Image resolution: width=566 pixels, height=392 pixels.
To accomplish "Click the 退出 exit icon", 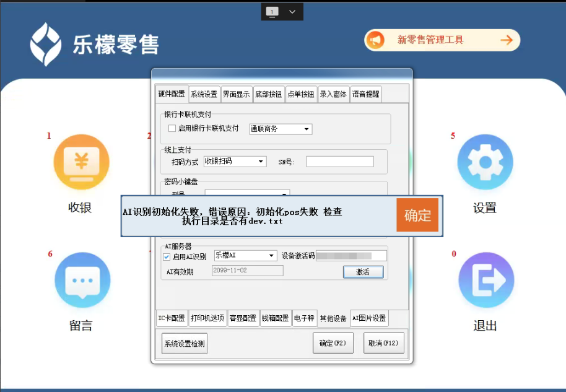I will [x=486, y=280].
